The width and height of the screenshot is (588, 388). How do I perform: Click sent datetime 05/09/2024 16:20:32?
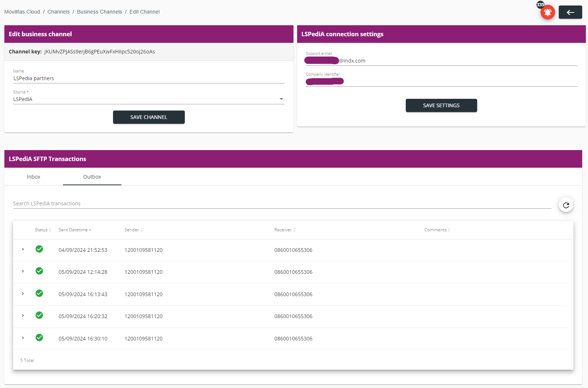83,316
